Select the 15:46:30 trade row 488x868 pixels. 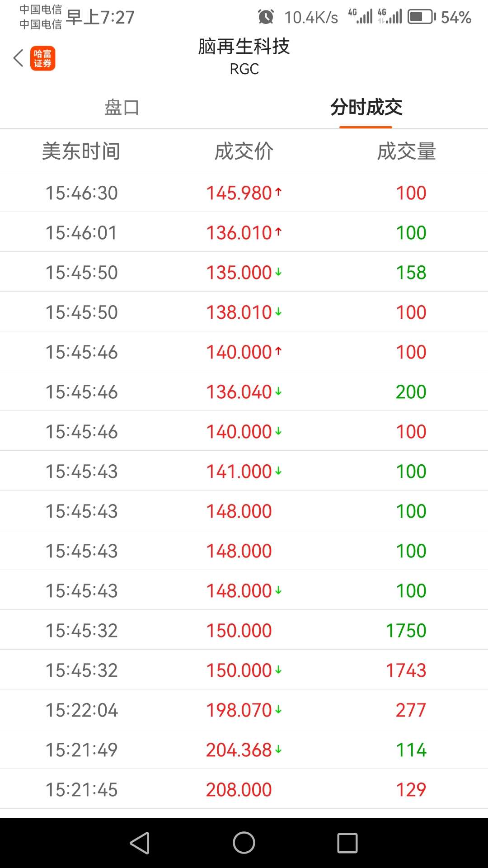[x=244, y=192]
